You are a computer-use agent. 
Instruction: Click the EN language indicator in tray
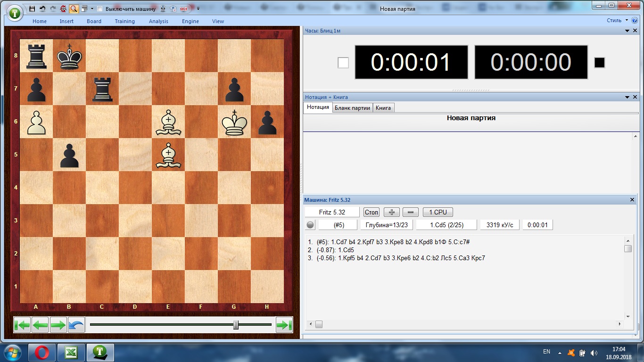[x=547, y=352]
